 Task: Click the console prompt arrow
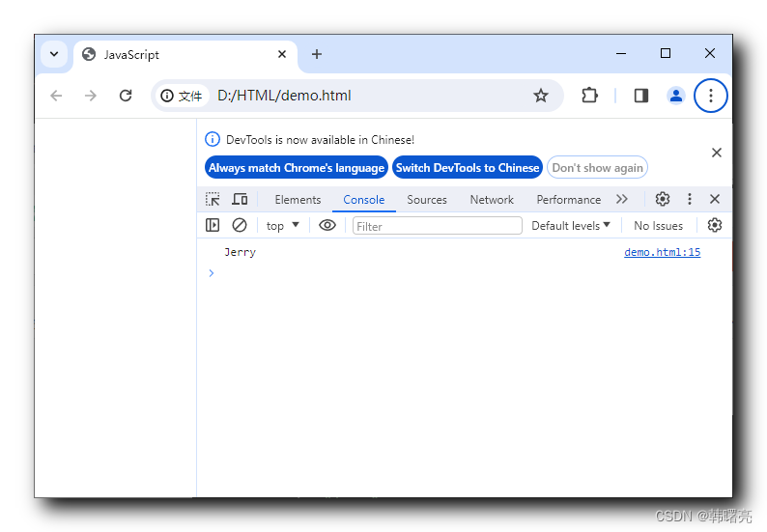tap(212, 273)
